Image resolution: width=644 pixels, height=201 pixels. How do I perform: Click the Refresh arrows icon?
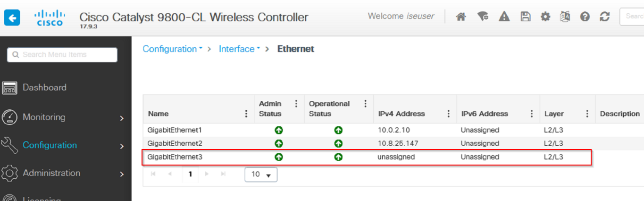[x=605, y=17]
